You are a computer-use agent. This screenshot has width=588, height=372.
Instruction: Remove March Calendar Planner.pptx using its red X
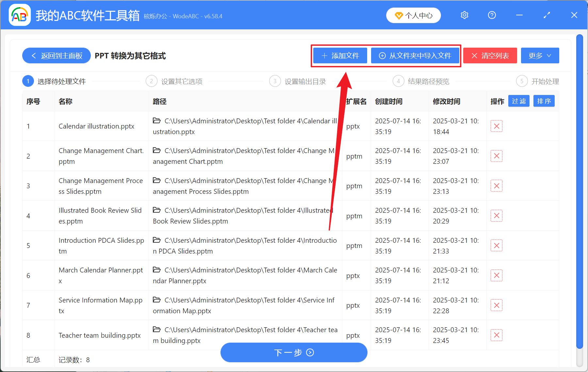496,275
